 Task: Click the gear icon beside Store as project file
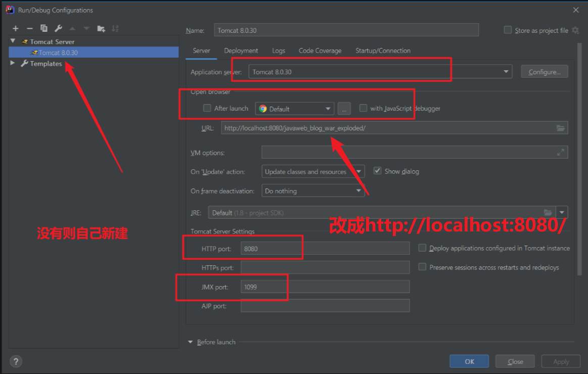coord(576,30)
